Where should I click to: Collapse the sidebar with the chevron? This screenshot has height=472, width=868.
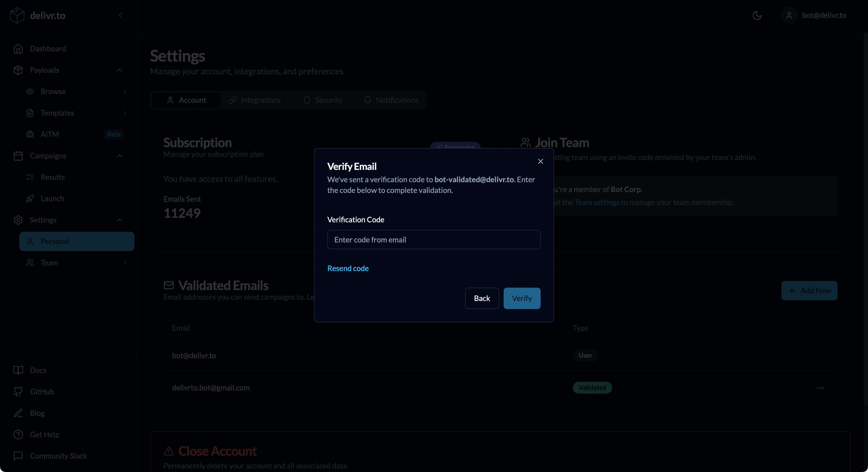(121, 16)
